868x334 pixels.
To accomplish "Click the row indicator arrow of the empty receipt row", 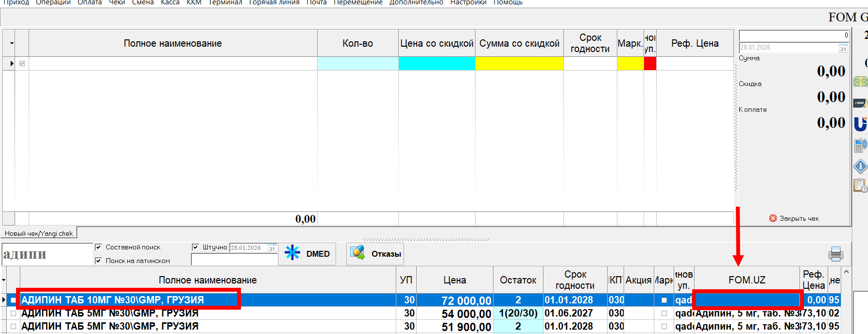I will [12, 63].
